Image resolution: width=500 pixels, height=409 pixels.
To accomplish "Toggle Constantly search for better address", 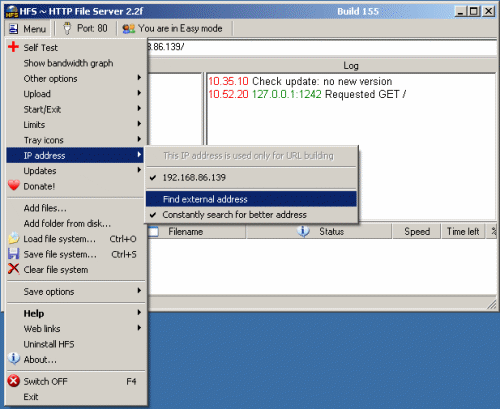I will (x=251, y=215).
